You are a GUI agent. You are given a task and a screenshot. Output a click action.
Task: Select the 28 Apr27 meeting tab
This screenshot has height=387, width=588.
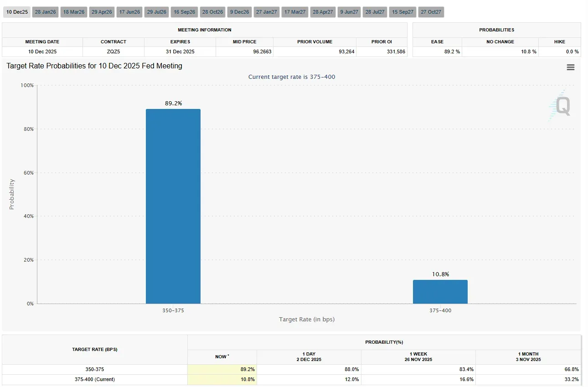323,12
